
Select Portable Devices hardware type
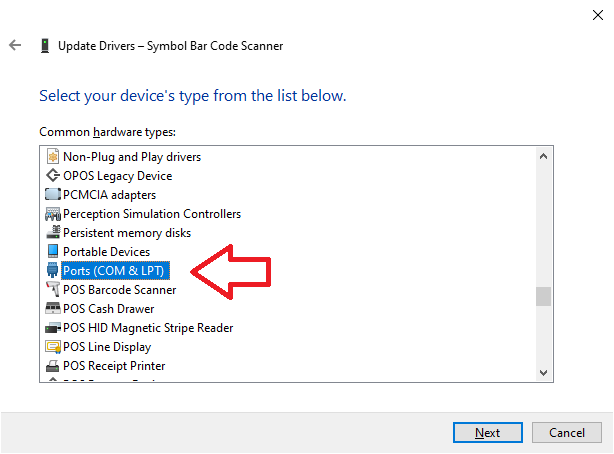(107, 251)
